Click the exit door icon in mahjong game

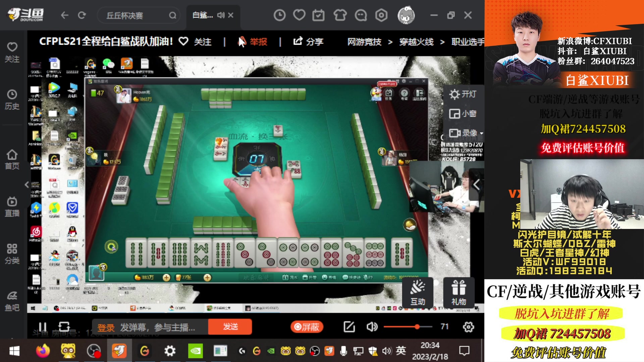point(420,94)
